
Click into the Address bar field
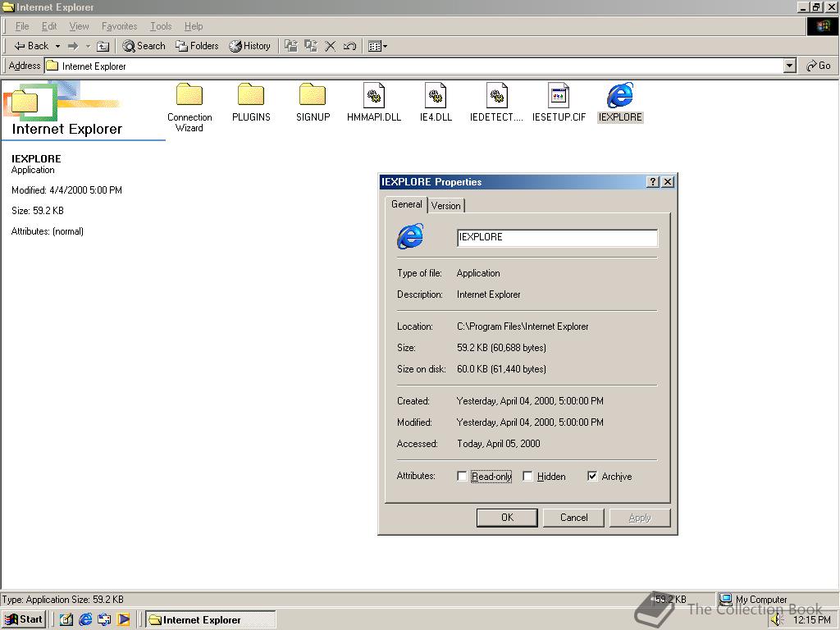[x=413, y=66]
